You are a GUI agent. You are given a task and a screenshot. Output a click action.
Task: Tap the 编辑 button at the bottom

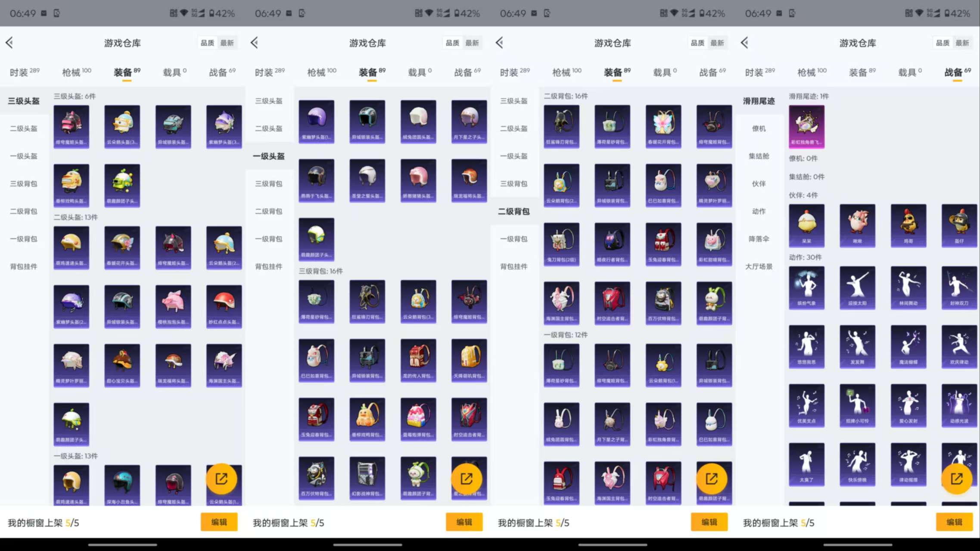[x=219, y=522]
